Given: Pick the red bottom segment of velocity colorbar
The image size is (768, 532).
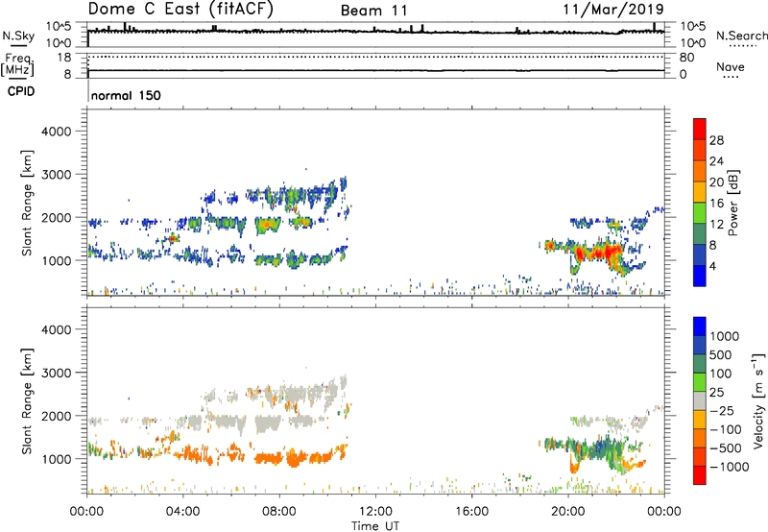Looking at the screenshot, I should 700,475.
